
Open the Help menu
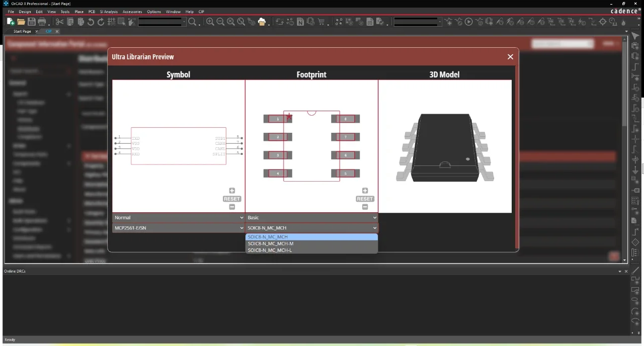[x=189, y=12]
